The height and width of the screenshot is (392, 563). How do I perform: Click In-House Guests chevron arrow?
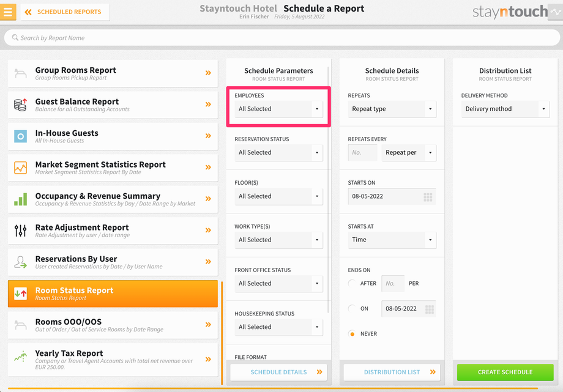208,136
